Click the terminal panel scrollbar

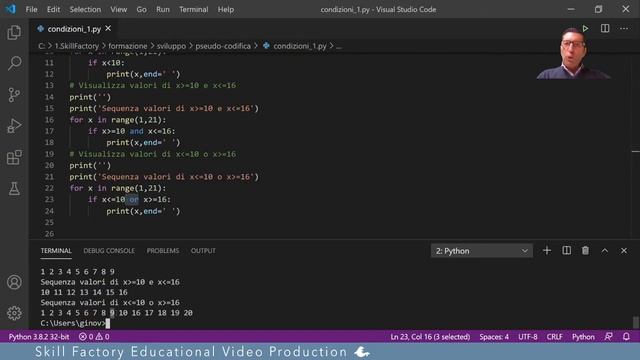coord(636,322)
